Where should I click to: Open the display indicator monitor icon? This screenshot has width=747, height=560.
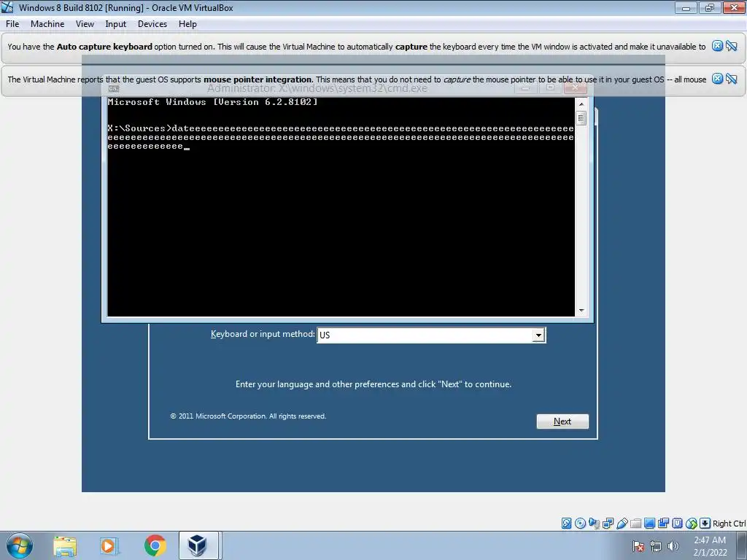[x=650, y=524]
